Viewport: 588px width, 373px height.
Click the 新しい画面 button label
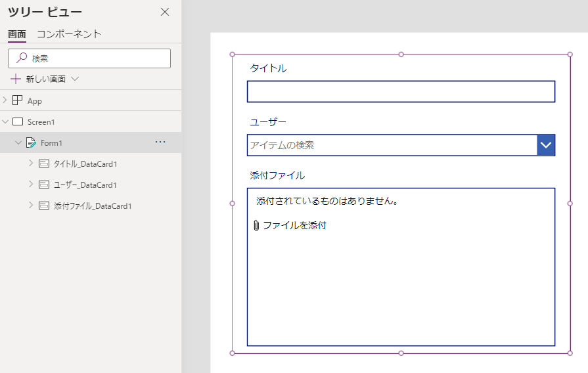click(x=46, y=79)
